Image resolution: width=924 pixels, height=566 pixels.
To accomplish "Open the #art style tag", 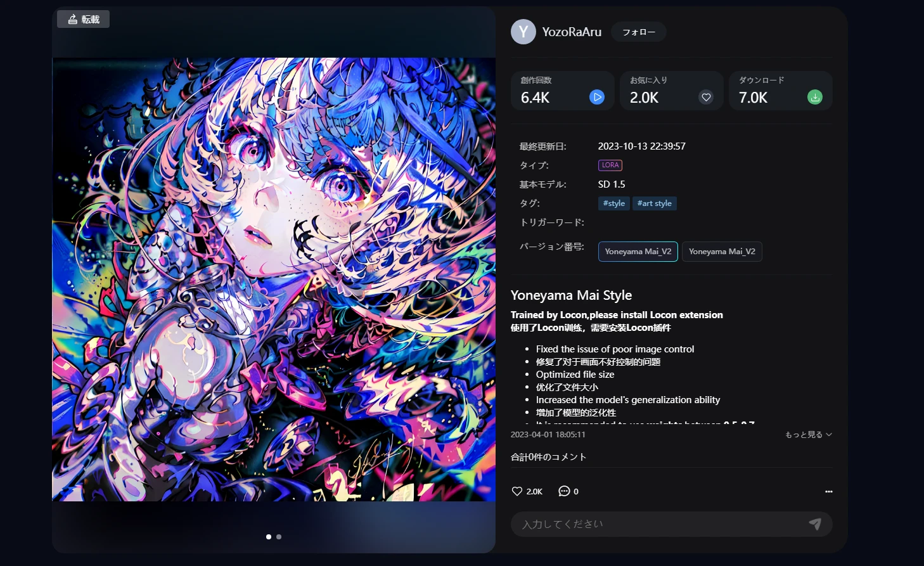I will coord(655,203).
